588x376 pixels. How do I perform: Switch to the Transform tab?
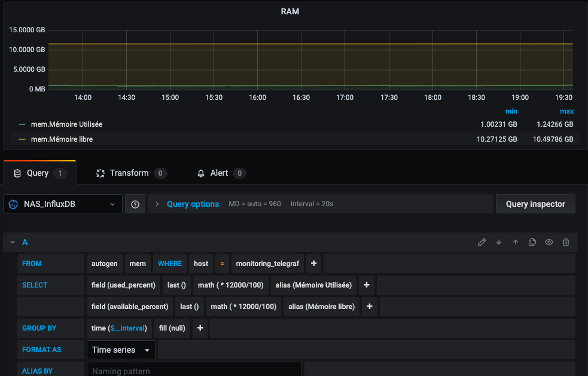pos(129,173)
